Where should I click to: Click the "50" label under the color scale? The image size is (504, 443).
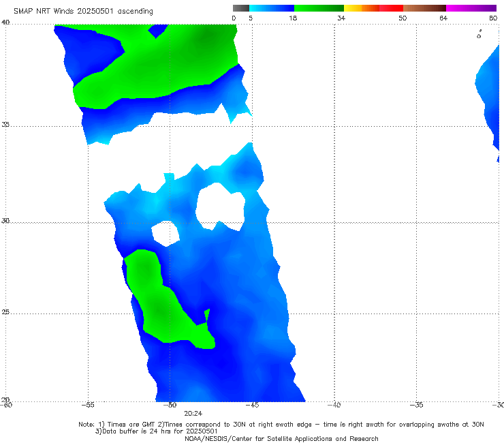coord(403,18)
